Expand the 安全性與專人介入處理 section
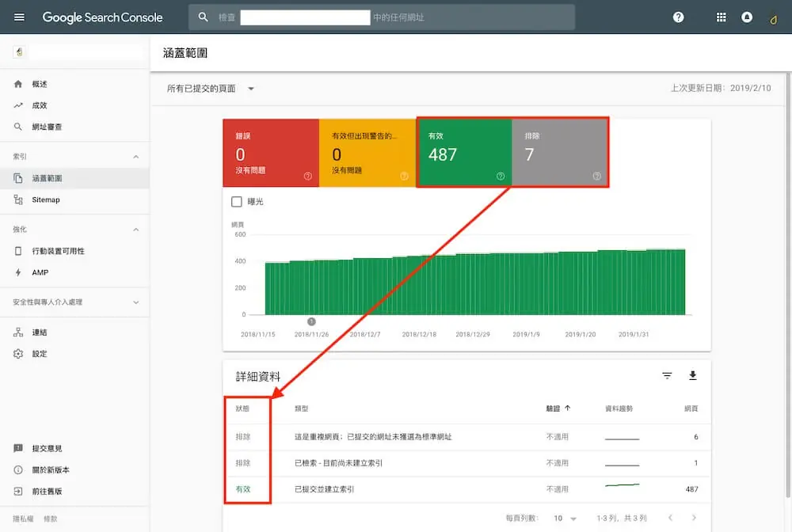This screenshot has width=792, height=532. [x=136, y=302]
